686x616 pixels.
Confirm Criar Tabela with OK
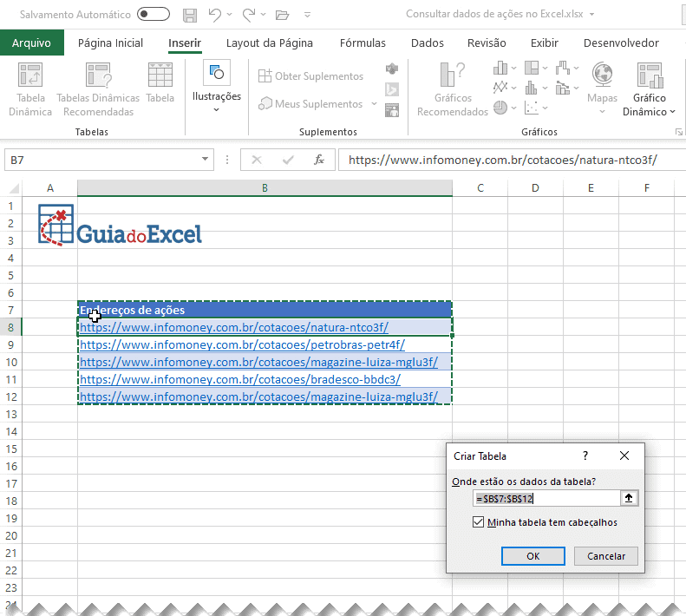click(532, 556)
